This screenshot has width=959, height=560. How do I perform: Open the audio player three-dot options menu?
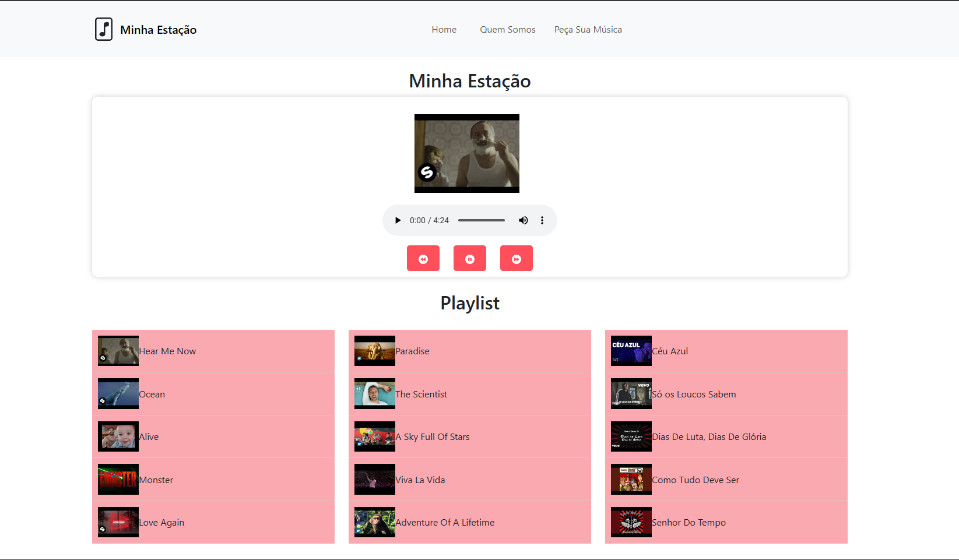click(x=542, y=220)
